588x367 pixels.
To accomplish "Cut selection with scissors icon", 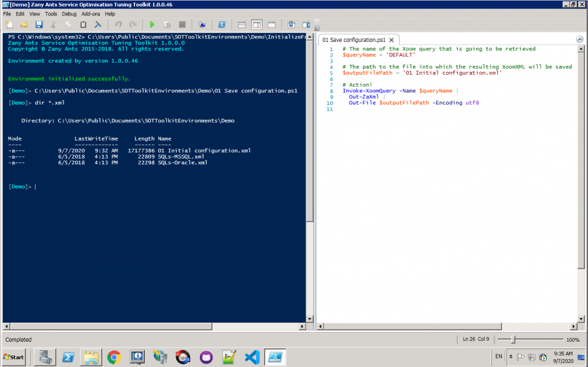I will point(53,25).
